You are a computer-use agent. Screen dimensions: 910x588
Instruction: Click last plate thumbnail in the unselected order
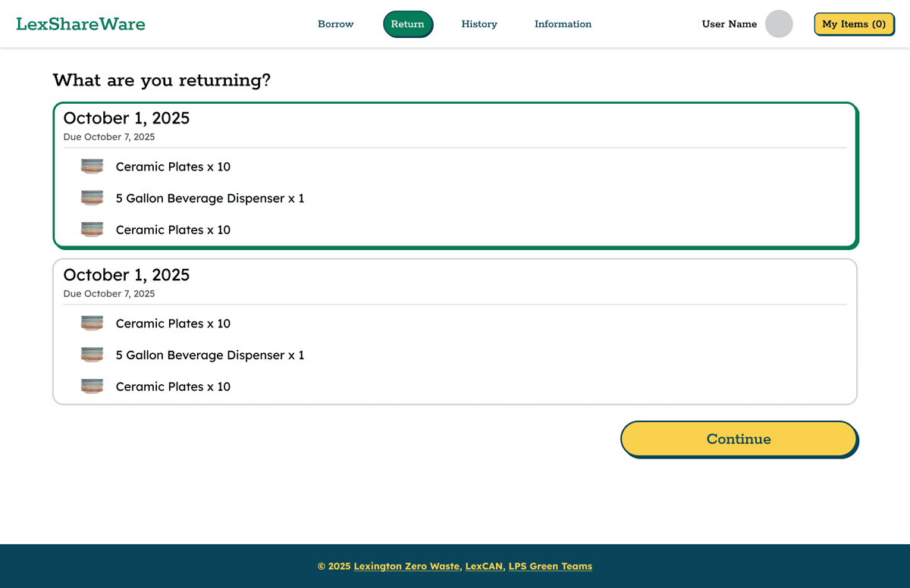[x=92, y=386]
